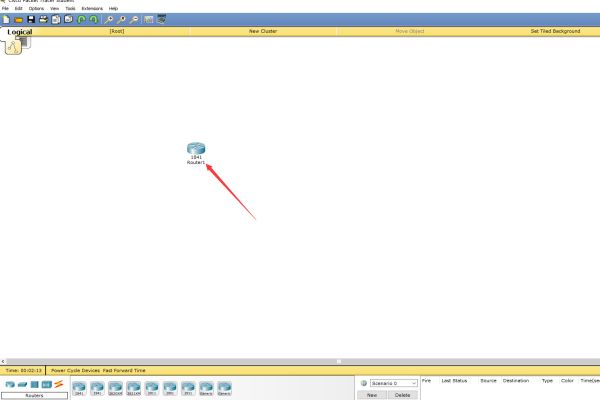
Task: Click the Paste toolbar icon
Action: (x=68, y=19)
